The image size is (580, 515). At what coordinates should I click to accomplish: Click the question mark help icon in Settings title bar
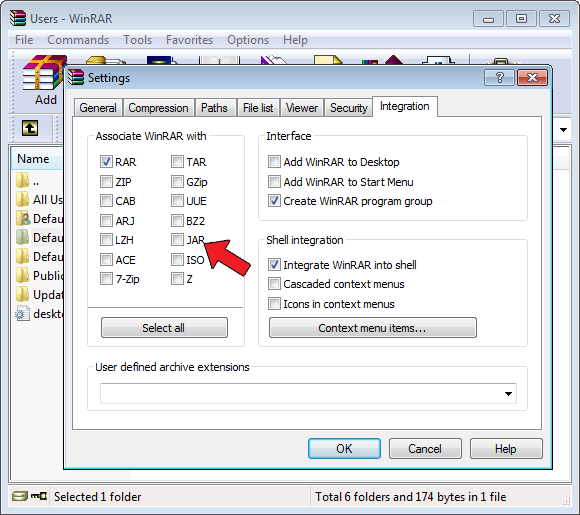click(x=499, y=78)
